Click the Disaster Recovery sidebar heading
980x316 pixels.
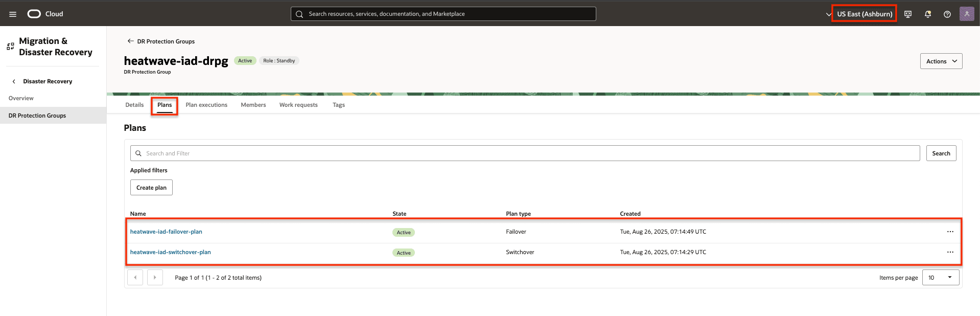pos(48,81)
